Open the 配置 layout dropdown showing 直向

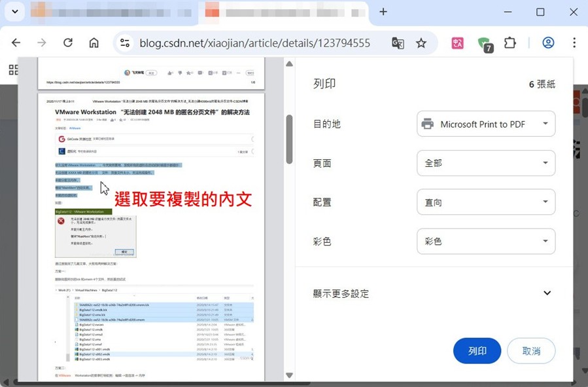[x=485, y=202]
